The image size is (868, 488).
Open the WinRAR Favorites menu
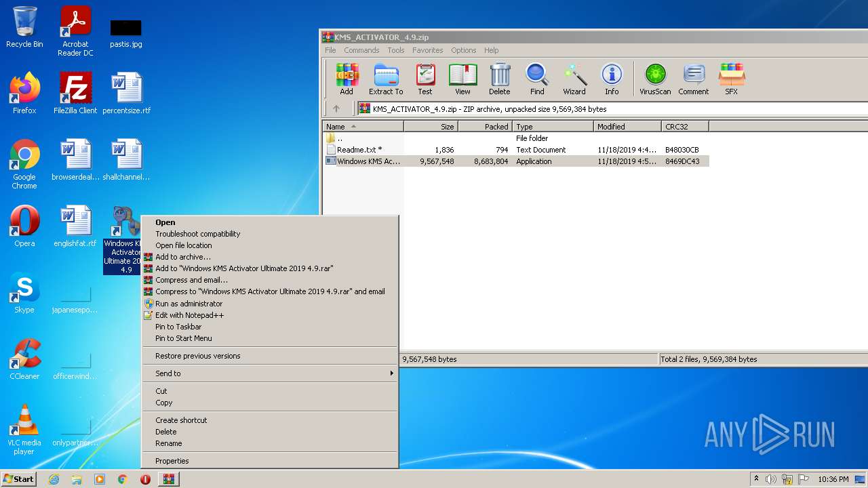428,50
